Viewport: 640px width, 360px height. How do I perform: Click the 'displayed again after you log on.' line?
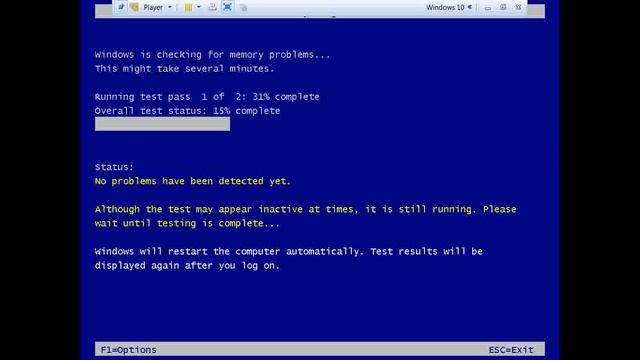(x=187, y=266)
